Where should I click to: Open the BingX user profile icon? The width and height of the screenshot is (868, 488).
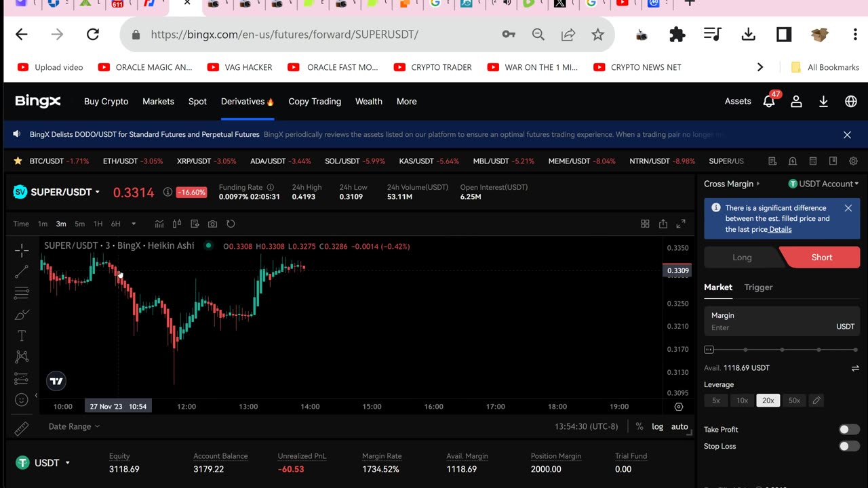(797, 102)
